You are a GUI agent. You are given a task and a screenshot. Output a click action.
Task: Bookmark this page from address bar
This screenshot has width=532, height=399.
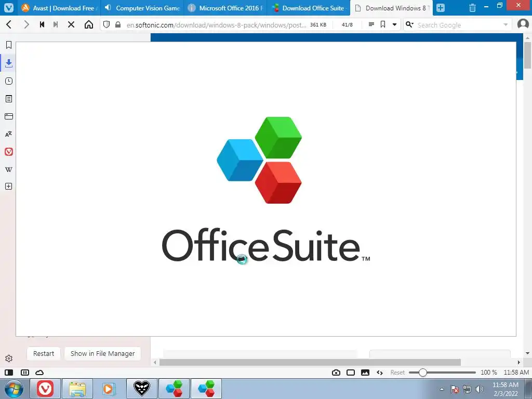pyautogui.click(x=383, y=24)
